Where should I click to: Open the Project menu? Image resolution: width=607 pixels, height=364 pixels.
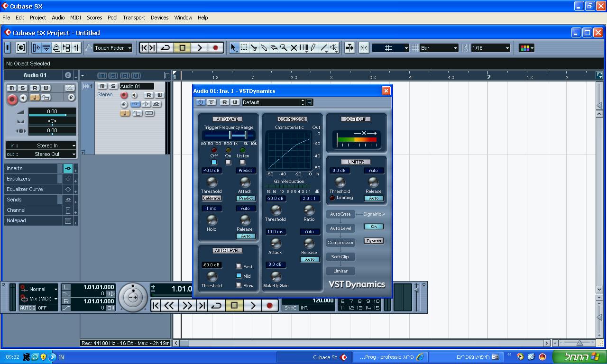[x=38, y=18]
